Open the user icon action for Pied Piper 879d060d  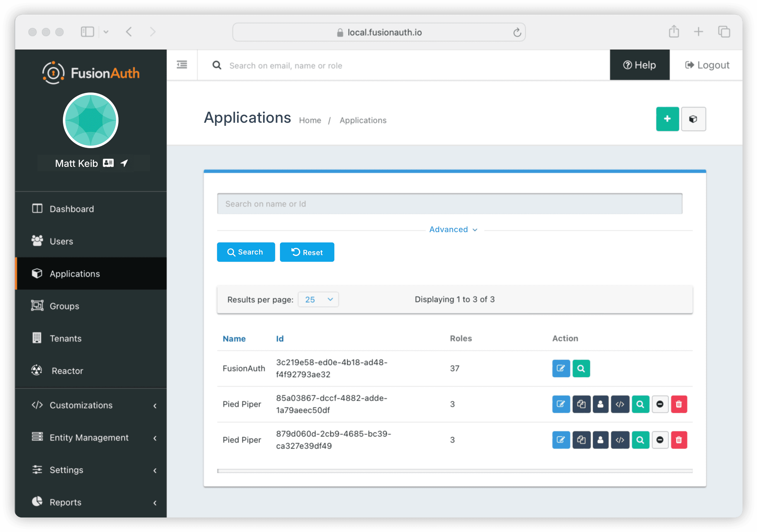click(600, 440)
